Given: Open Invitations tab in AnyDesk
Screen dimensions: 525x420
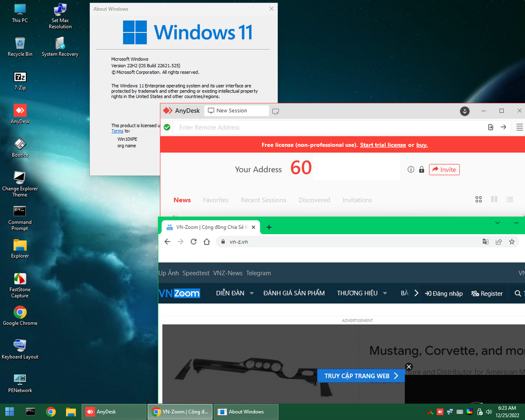Looking at the screenshot, I should click(357, 200).
